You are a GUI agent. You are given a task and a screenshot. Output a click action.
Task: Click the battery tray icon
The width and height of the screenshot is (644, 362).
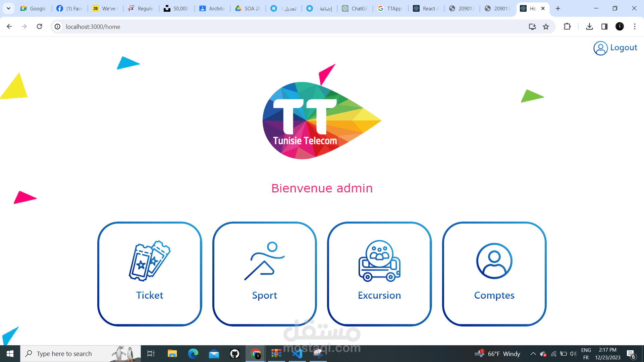(563, 354)
